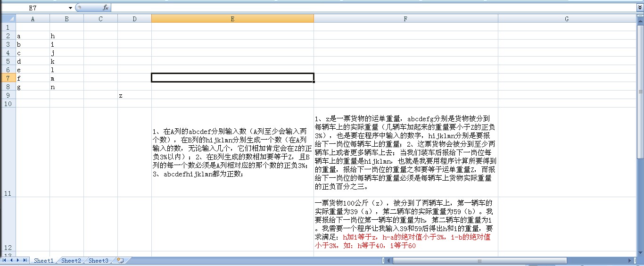This screenshot has width=644, height=266.
Task: Click cell containing letter m
Action: coord(66,78)
